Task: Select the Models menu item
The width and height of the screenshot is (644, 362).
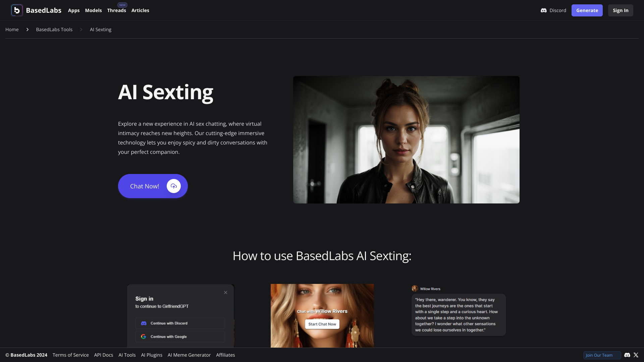Action: point(93,10)
